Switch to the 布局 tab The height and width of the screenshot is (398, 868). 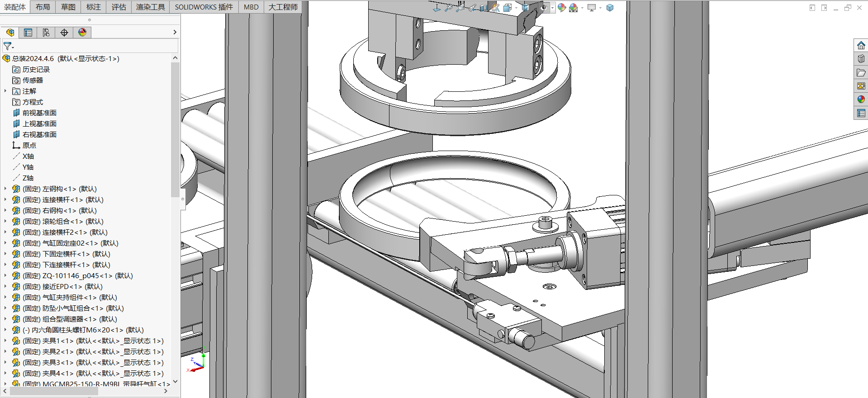(43, 7)
